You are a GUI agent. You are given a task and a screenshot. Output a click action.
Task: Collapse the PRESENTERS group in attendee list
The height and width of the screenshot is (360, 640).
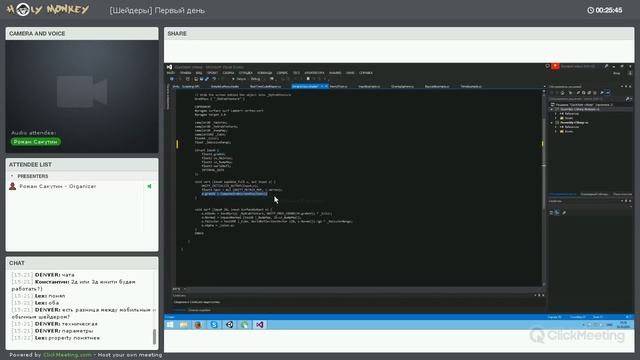click(12, 176)
